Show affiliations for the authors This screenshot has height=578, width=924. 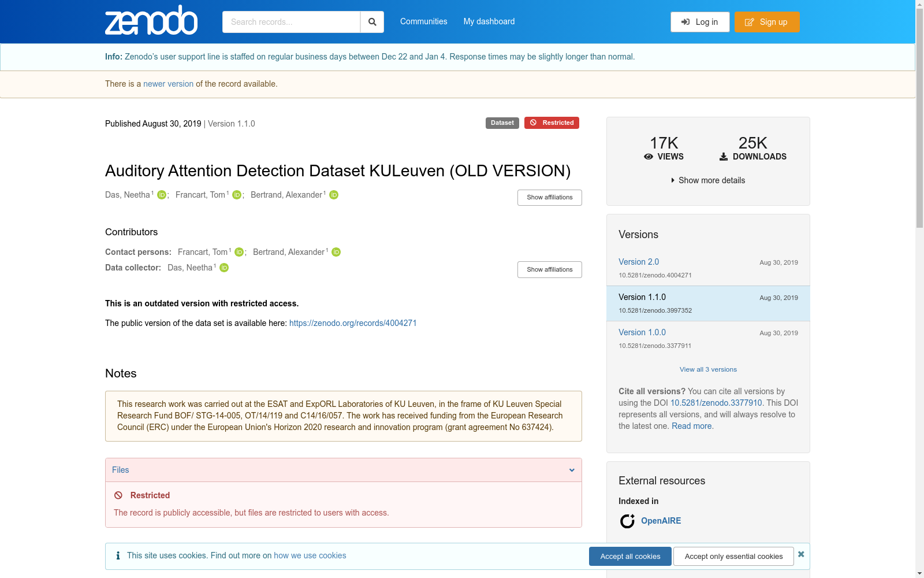pos(550,198)
